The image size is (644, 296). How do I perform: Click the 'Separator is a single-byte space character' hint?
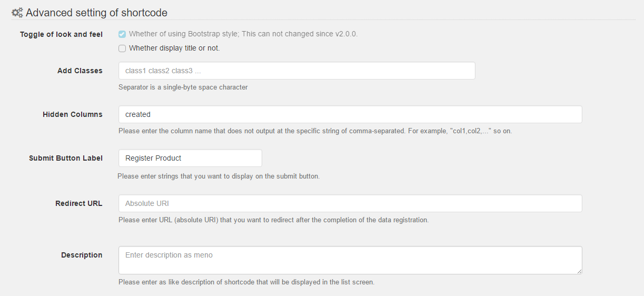(x=183, y=87)
